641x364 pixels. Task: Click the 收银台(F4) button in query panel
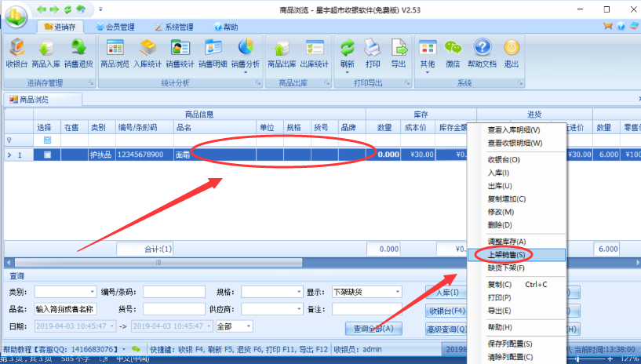(x=446, y=311)
